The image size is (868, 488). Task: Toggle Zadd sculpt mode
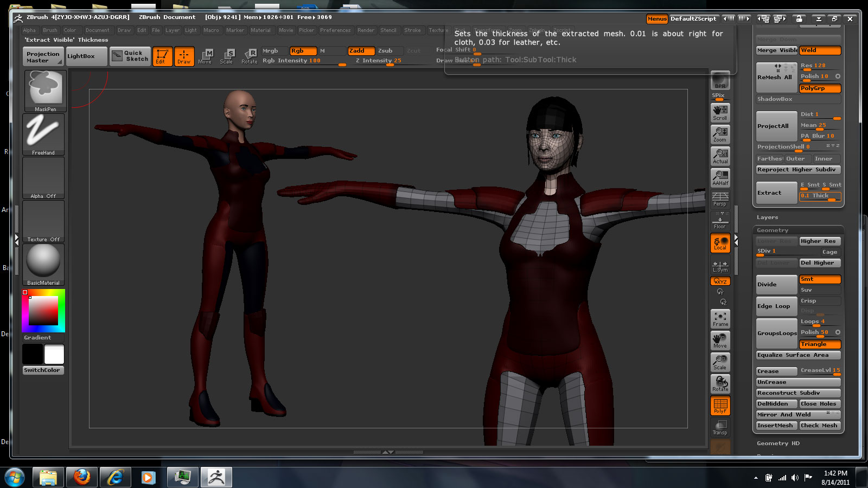point(361,50)
